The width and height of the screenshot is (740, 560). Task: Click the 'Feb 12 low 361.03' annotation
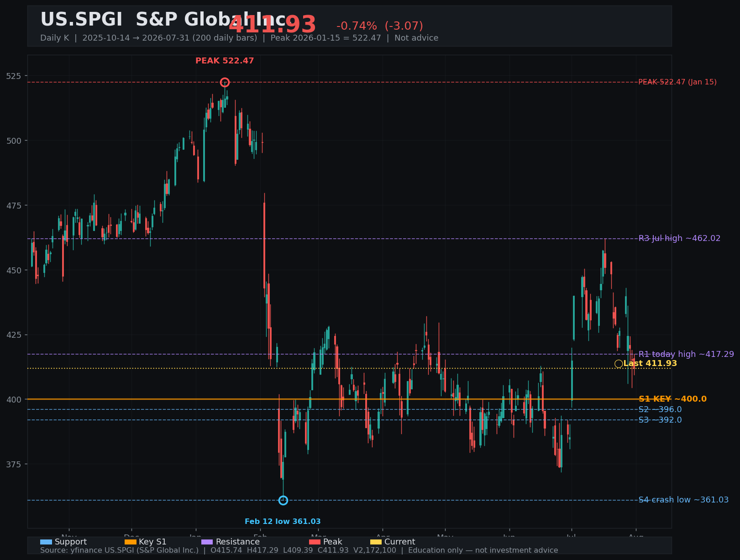[x=283, y=521]
